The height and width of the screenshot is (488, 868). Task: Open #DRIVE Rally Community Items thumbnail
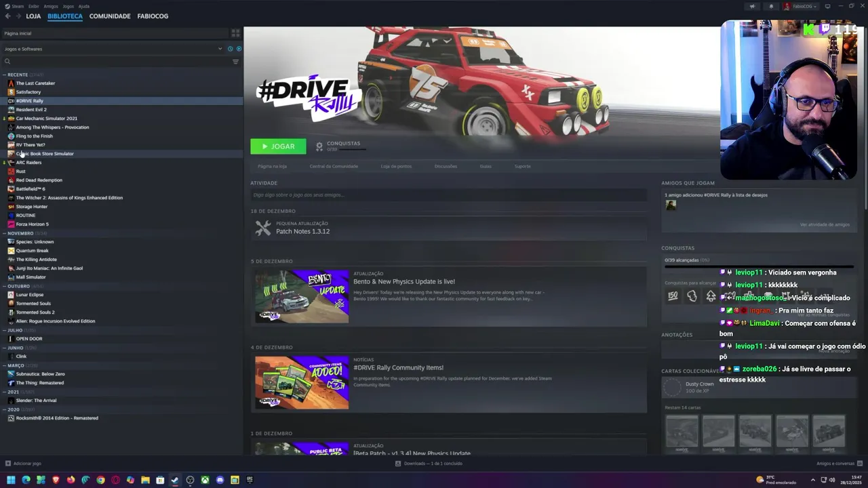pyautogui.click(x=302, y=382)
